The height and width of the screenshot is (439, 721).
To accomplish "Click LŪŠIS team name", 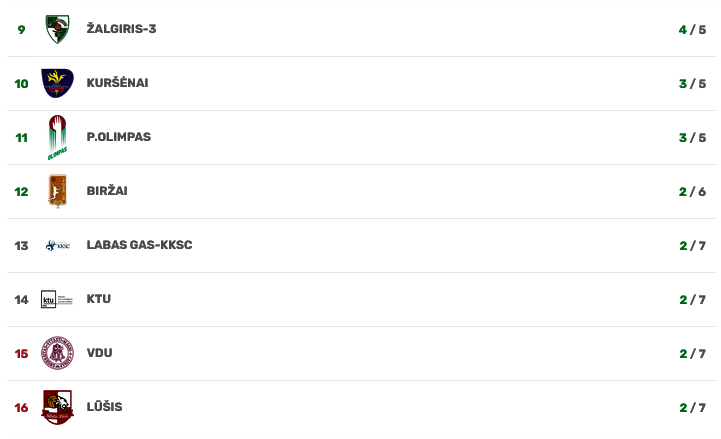I will (x=104, y=406).
